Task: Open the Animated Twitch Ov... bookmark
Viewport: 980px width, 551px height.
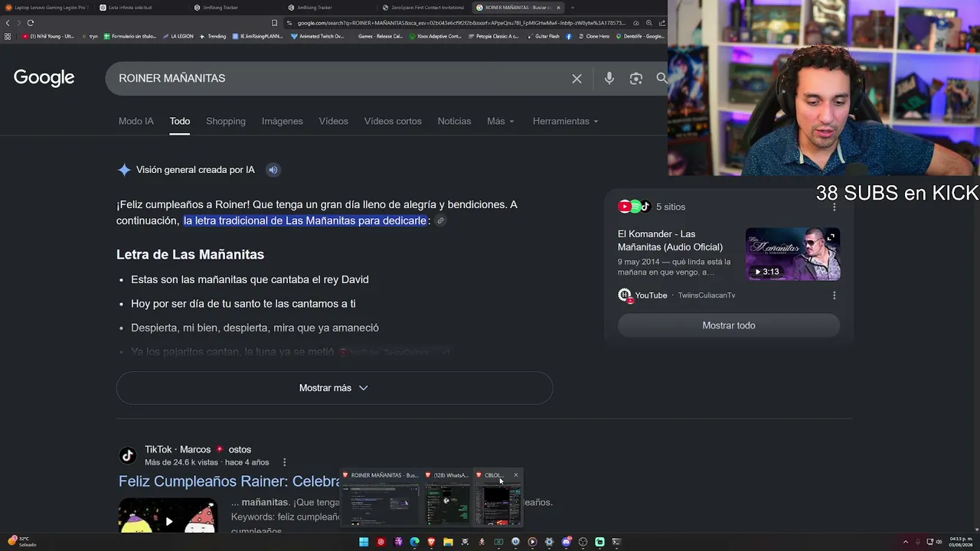Action: tap(318, 36)
